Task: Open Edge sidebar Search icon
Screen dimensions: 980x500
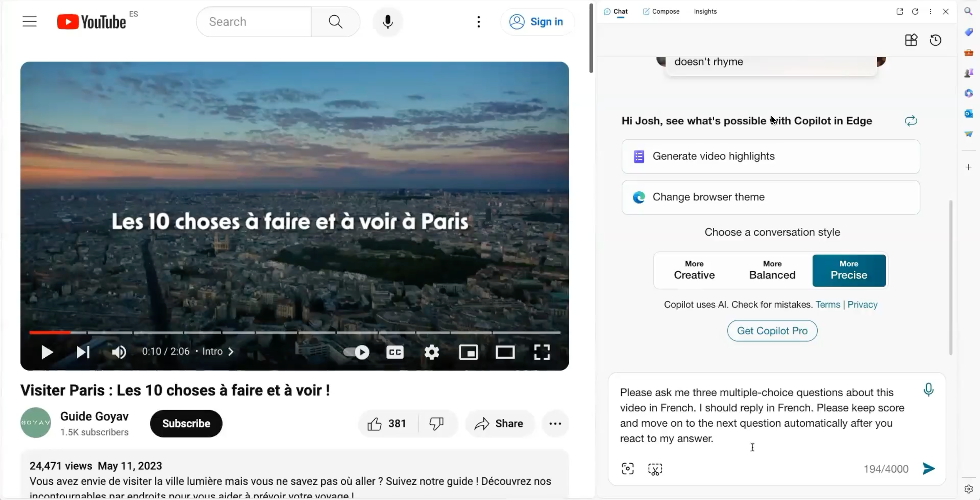Action: (x=968, y=11)
